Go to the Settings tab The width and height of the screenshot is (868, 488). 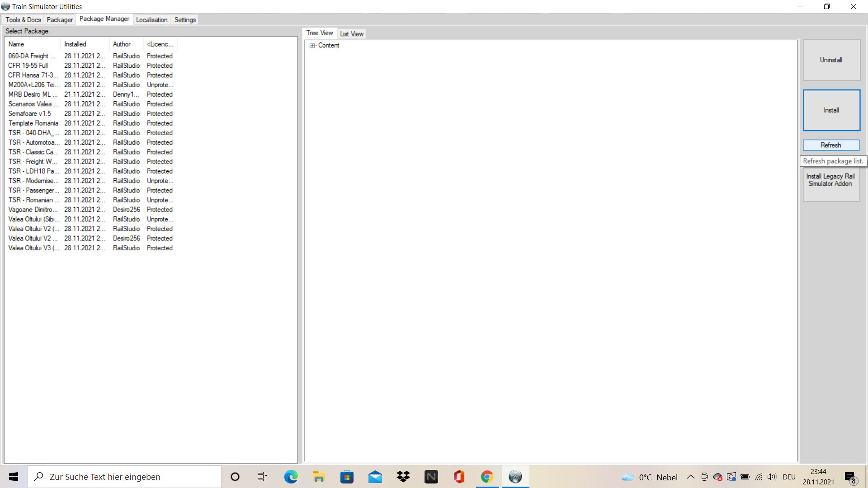(x=185, y=20)
